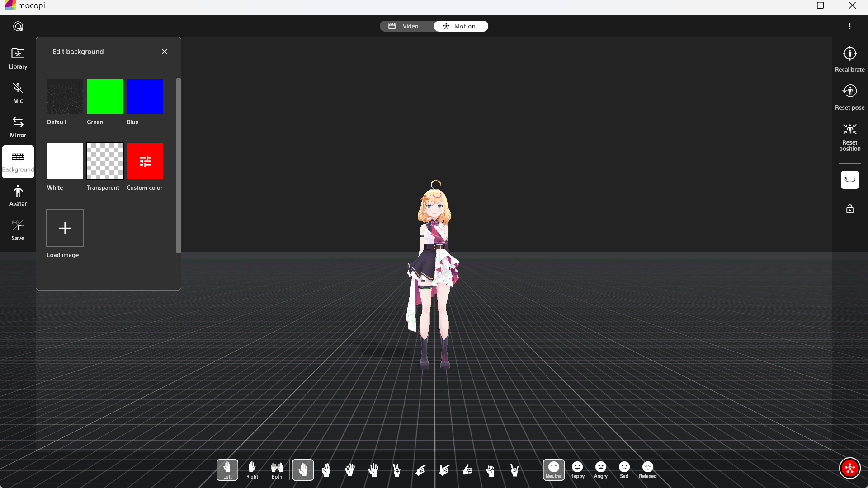The height and width of the screenshot is (488, 868).
Task: Click the red motion capture button
Action: coord(849,468)
